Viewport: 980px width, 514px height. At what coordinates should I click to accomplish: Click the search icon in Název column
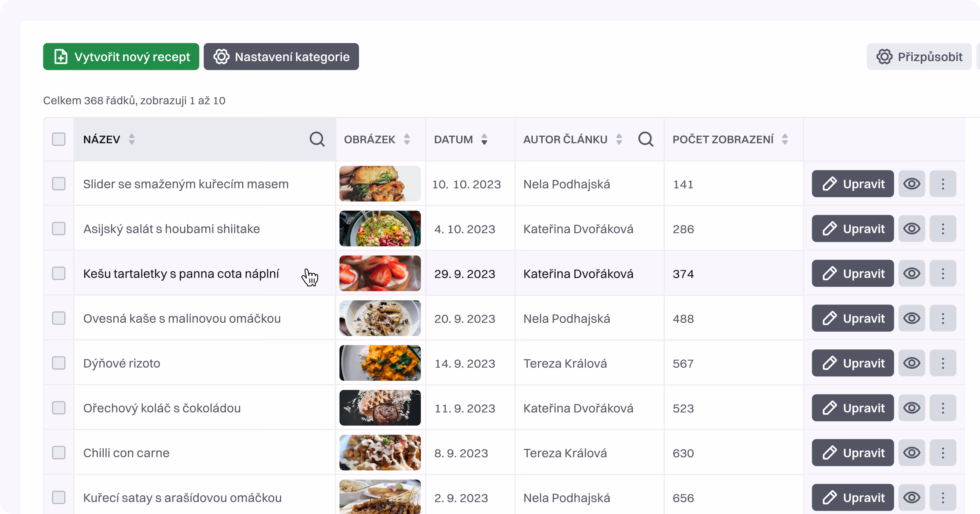(x=317, y=139)
